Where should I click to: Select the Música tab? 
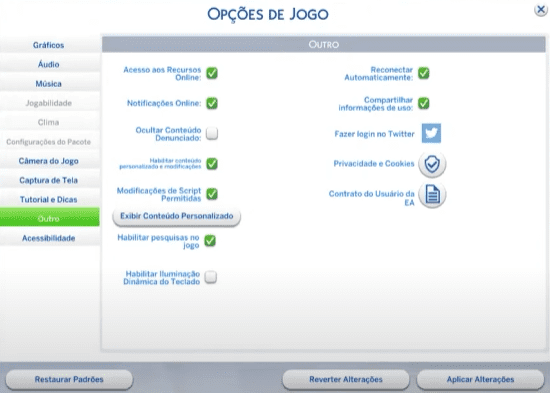tap(49, 84)
